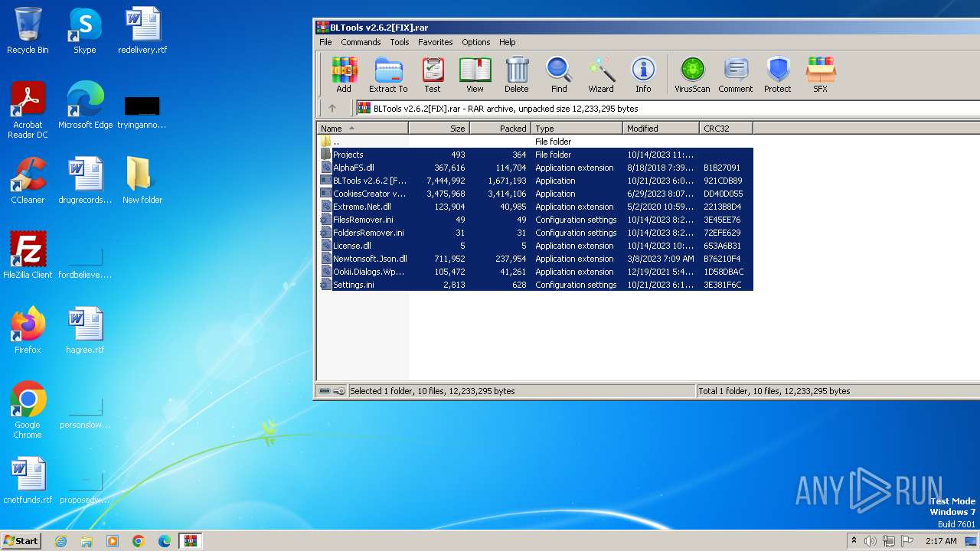Click the Info toolbar icon
980x551 pixels.
(643, 75)
